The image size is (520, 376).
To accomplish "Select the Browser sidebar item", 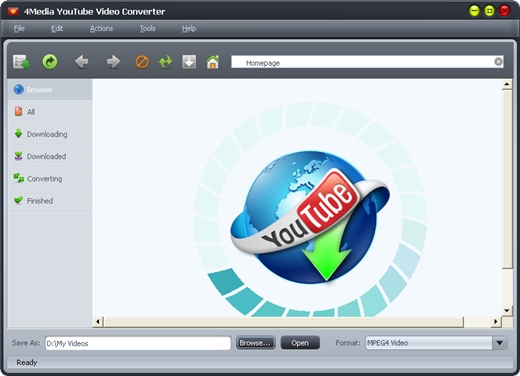I will click(50, 90).
